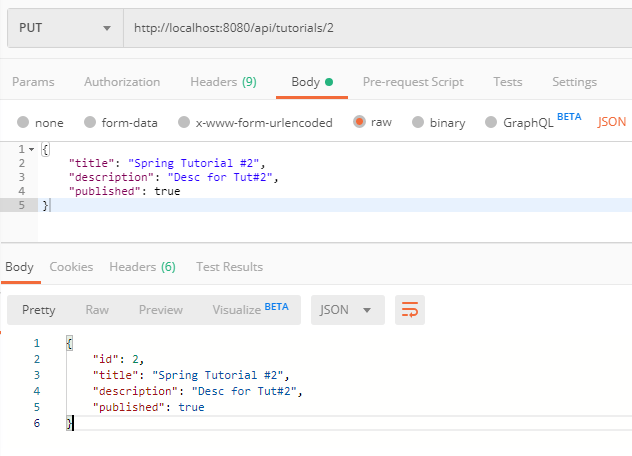632x456 pixels.
Task: Select the raw body type radio
Action: (x=359, y=121)
